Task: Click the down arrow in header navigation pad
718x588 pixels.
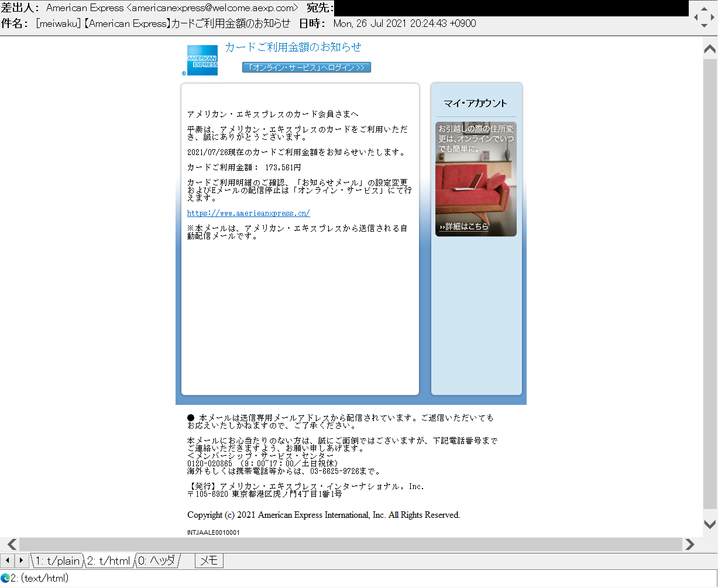Action: [x=703, y=26]
